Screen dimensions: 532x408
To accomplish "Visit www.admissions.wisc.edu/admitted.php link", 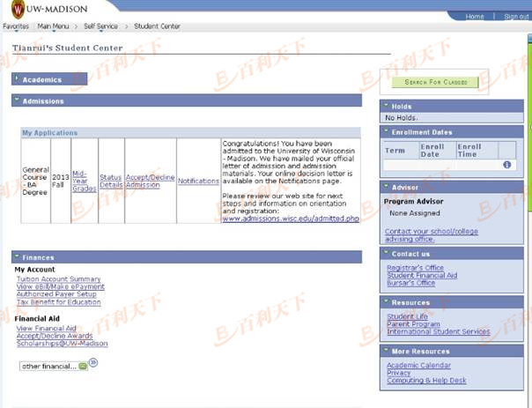I will coord(291,219).
